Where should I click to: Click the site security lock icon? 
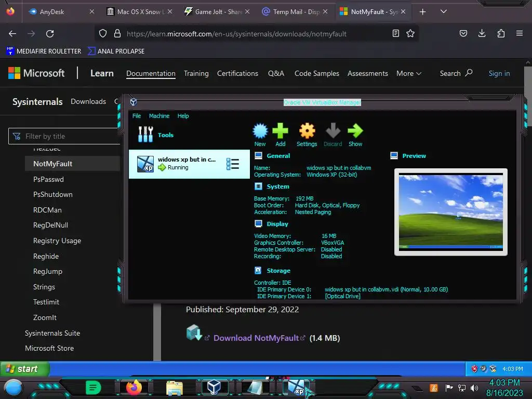pyautogui.click(x=117, y=34)
